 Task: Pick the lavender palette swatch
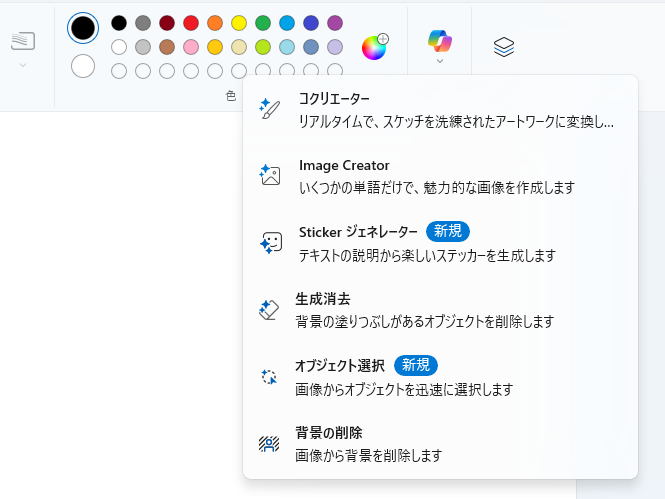point(335,47)
